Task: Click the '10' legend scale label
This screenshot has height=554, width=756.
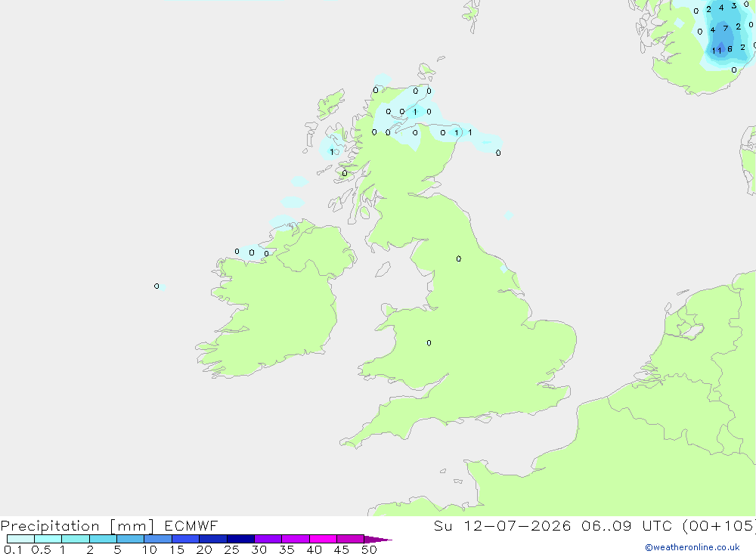Action: 150,549
